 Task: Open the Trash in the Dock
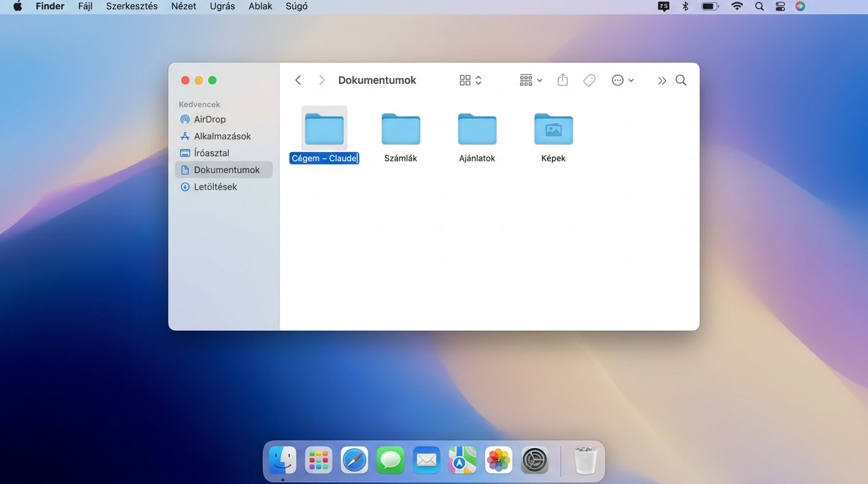(585, 460)
